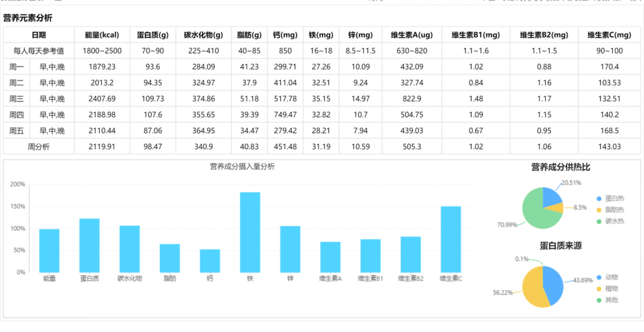
Task: Click the 铁(mg) column header
Action: (x=321, y=35)
